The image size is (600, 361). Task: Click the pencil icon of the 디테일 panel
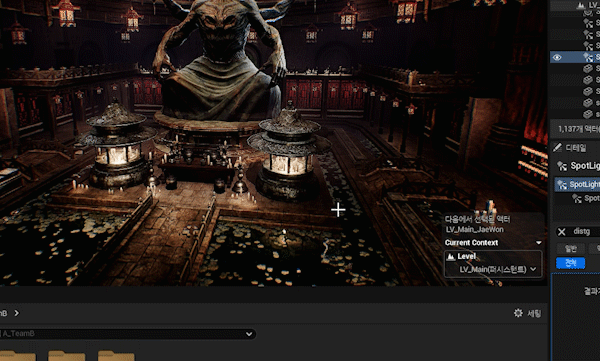pyautogui.click(x=558, y=147)
